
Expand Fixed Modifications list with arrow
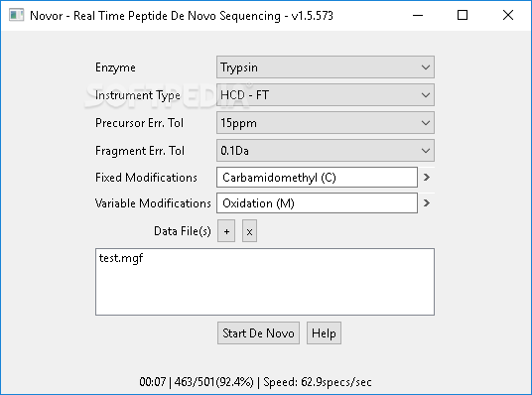427,177
